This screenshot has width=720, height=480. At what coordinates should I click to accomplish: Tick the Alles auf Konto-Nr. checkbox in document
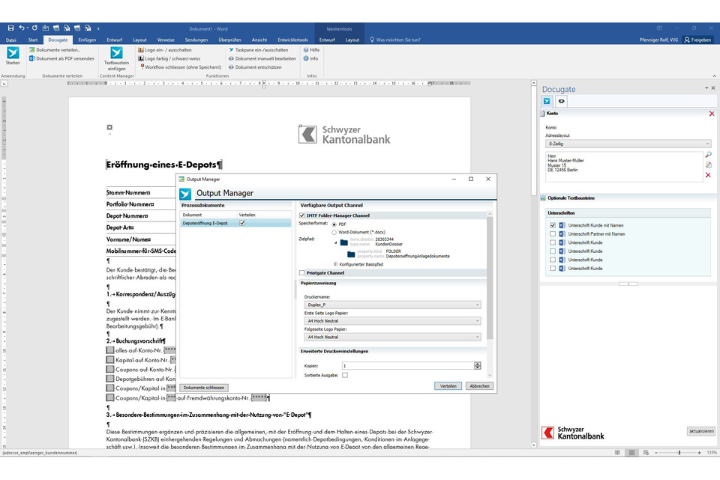click(110, 350)
